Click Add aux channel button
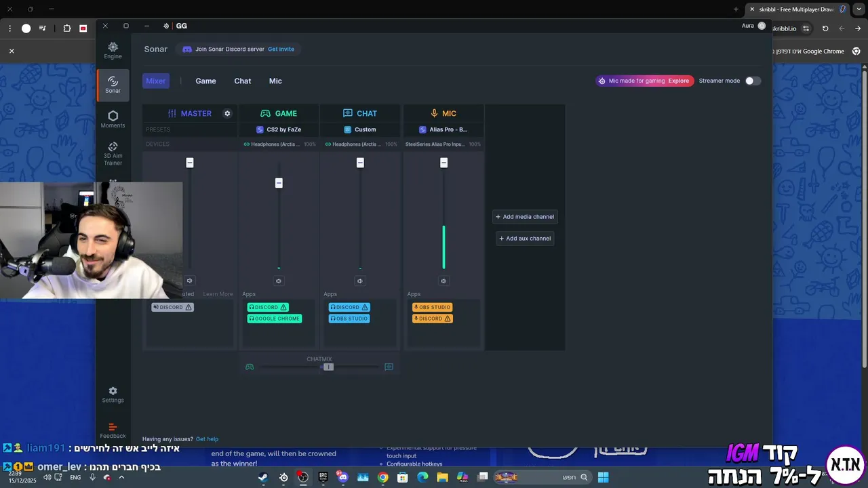 [525, 239]
